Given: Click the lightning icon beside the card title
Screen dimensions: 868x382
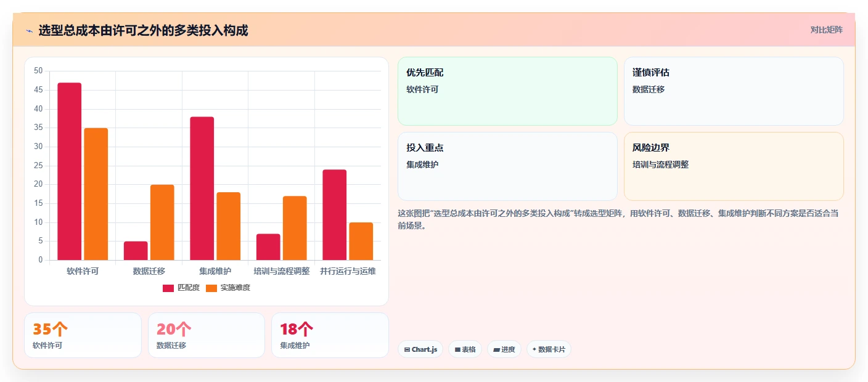Looking at the screenshot, I should [29, 31].
